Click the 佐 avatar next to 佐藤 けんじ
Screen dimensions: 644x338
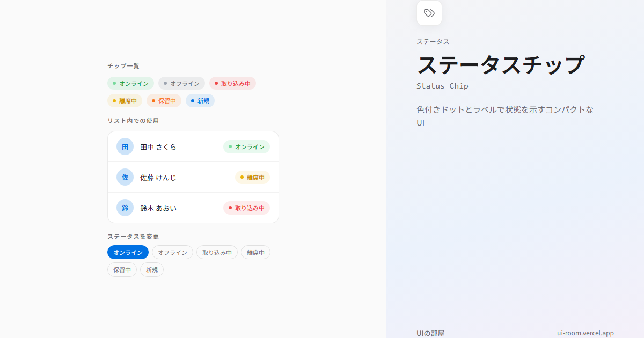point(125,177)
